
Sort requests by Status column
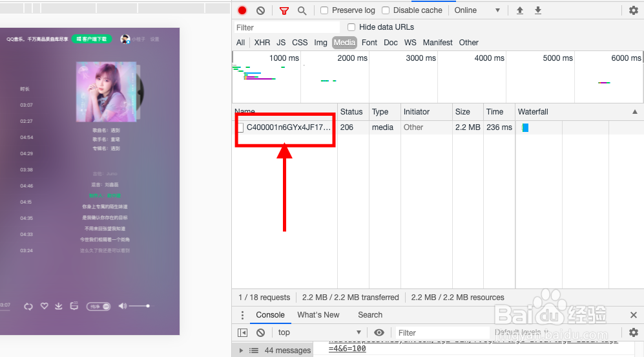pyautogui.click(x=353, y=112)
